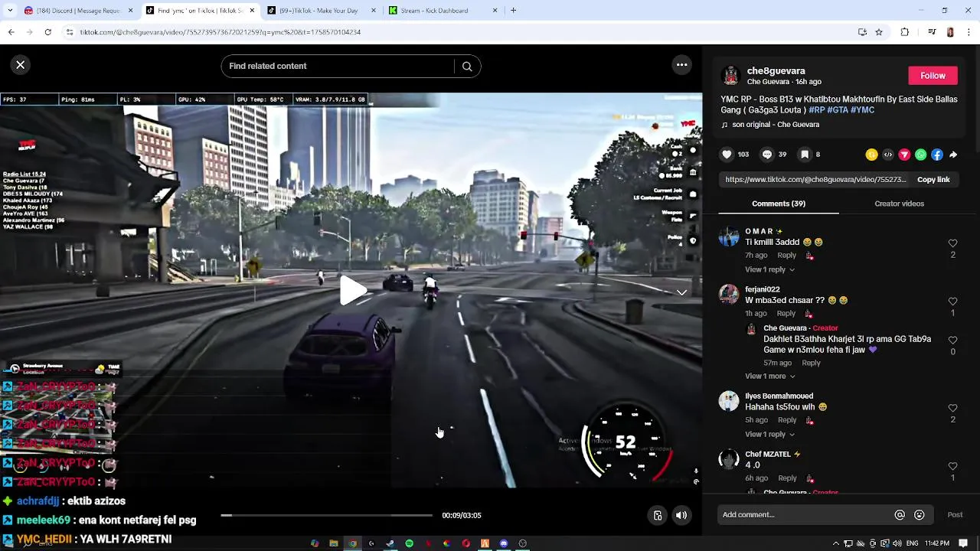980x551 pixels.
Task: Play the video with center play button
Action: coord(351,291)
